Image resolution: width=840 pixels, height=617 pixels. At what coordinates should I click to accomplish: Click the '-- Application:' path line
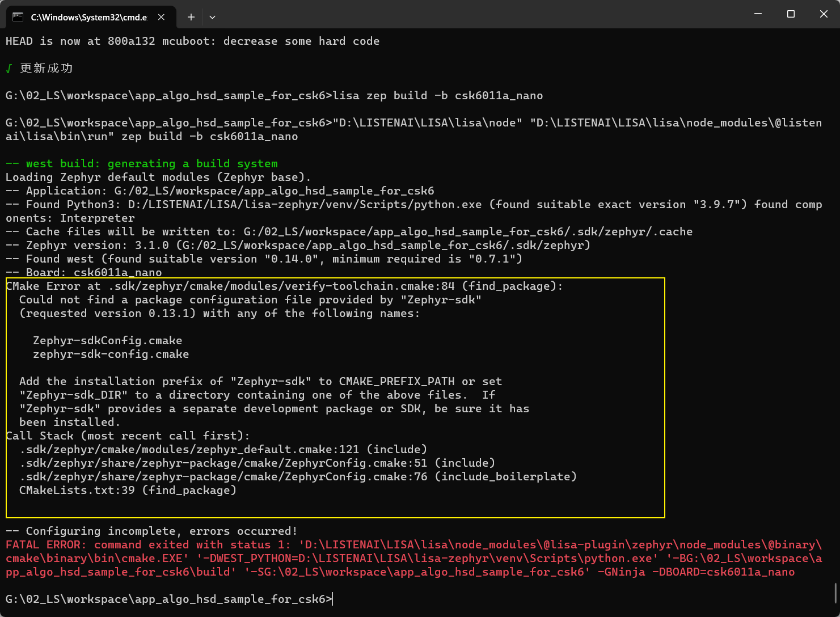click(220, 191)
